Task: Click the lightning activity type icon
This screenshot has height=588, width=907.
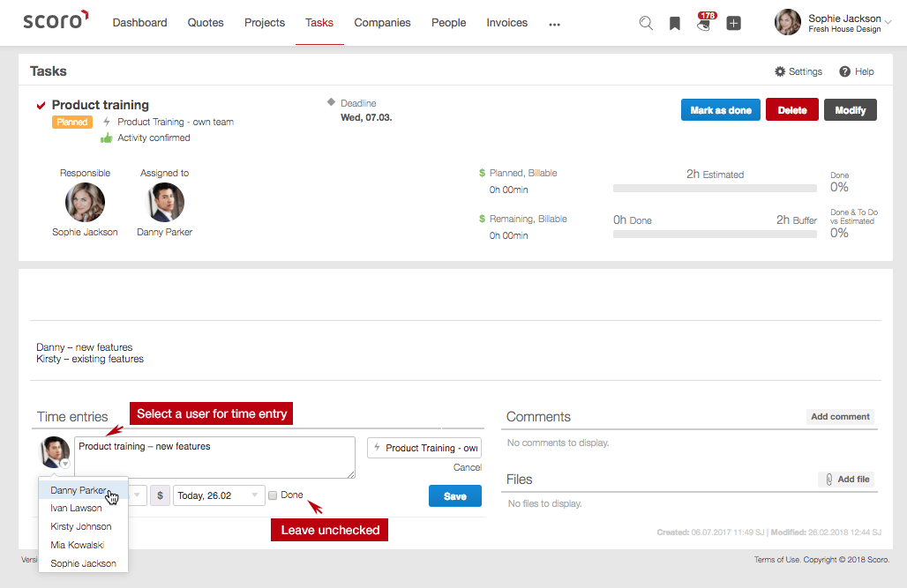Action: tap(107, 122)
